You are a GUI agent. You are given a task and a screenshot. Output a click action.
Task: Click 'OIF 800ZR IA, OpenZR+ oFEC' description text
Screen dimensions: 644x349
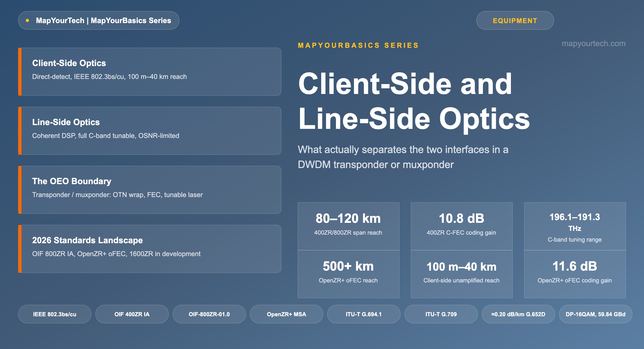[116, 254]
